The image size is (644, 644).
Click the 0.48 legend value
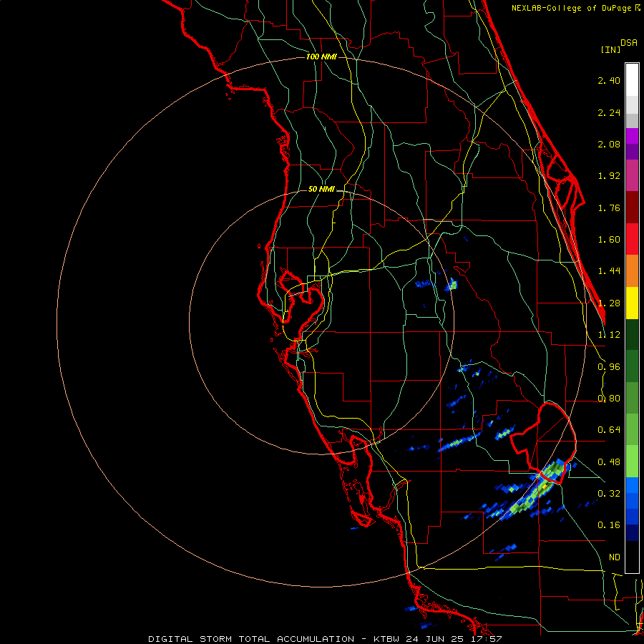pyautogui.click(x=609, y=462)
